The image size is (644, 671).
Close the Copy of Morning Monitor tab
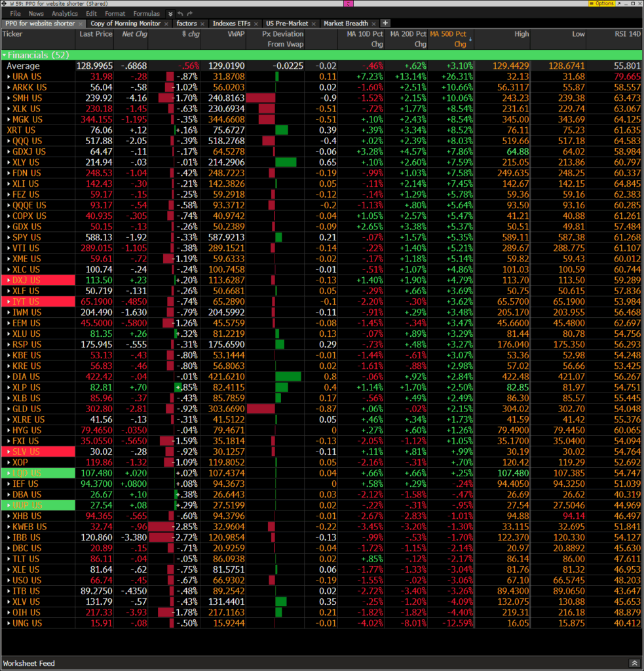(166, 24)
